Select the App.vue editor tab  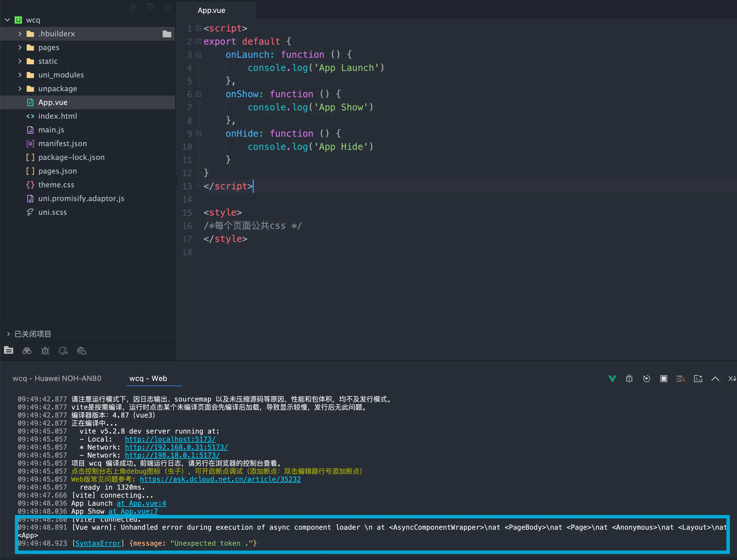211,10
